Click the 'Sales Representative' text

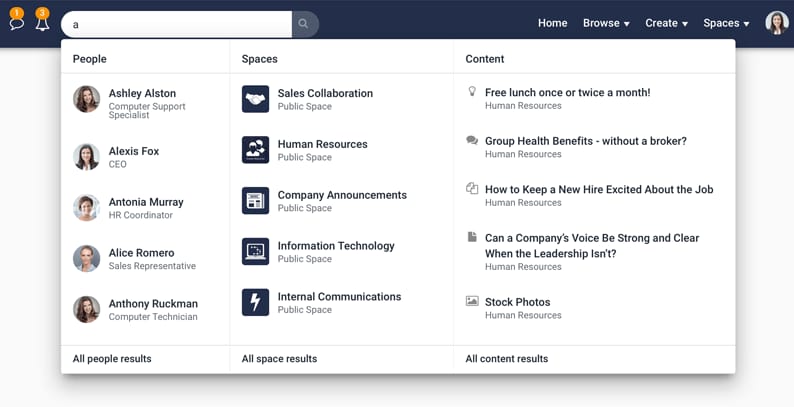tap(152, 266)
